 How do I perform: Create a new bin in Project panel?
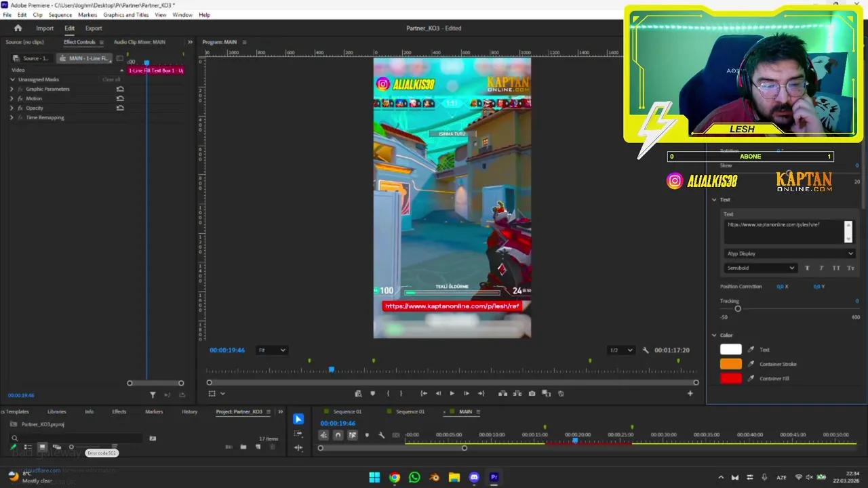(243, 447)
